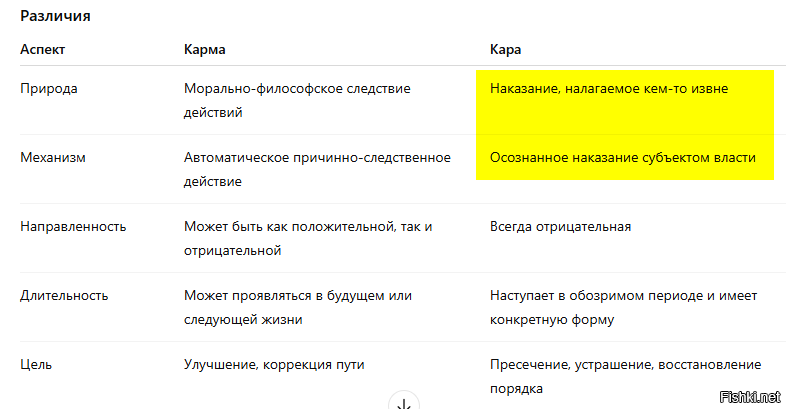Click the "Природа" row label
This screenshot has height=409, width=786.
(x=49, y=89)
